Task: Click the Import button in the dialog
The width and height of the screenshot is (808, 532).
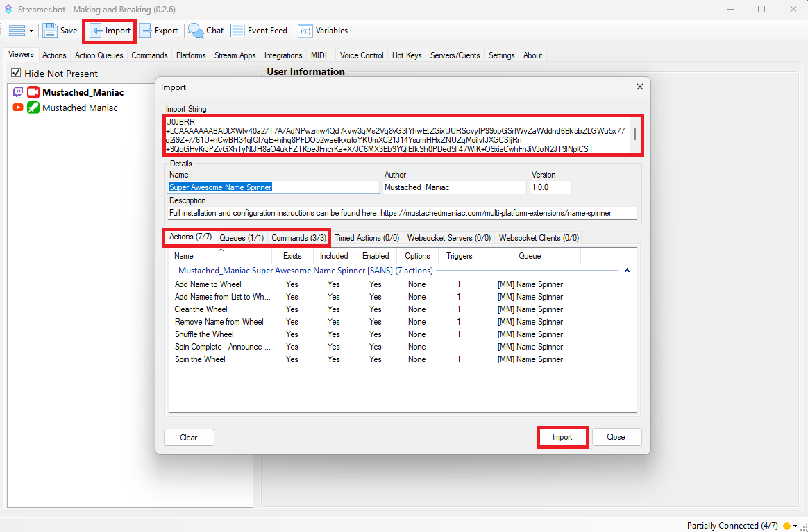Action: (562, 437)
